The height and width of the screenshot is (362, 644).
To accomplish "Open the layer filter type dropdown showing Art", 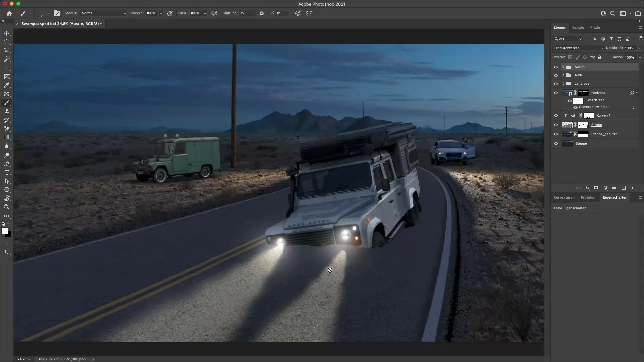I will click(x=568, y=39).
